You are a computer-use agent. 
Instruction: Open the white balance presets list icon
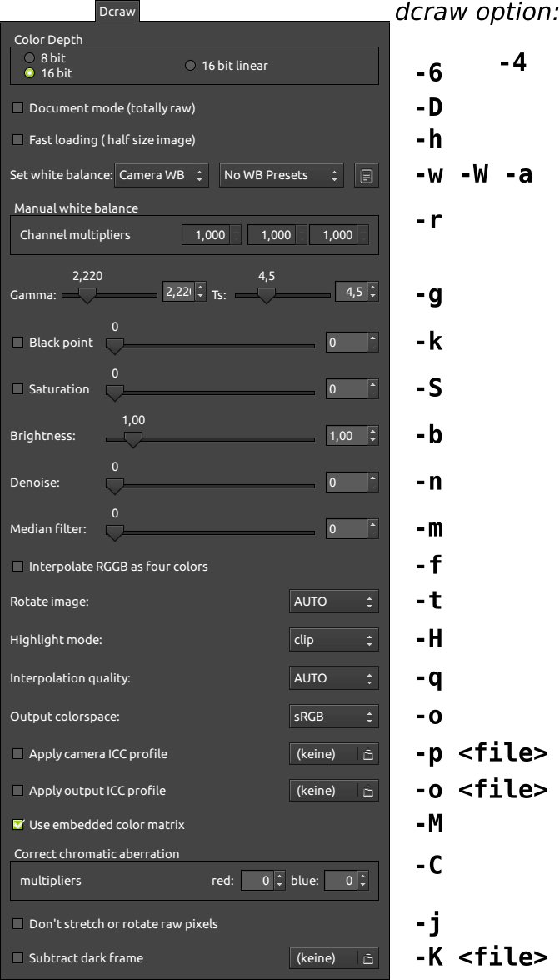coord(367,176)
